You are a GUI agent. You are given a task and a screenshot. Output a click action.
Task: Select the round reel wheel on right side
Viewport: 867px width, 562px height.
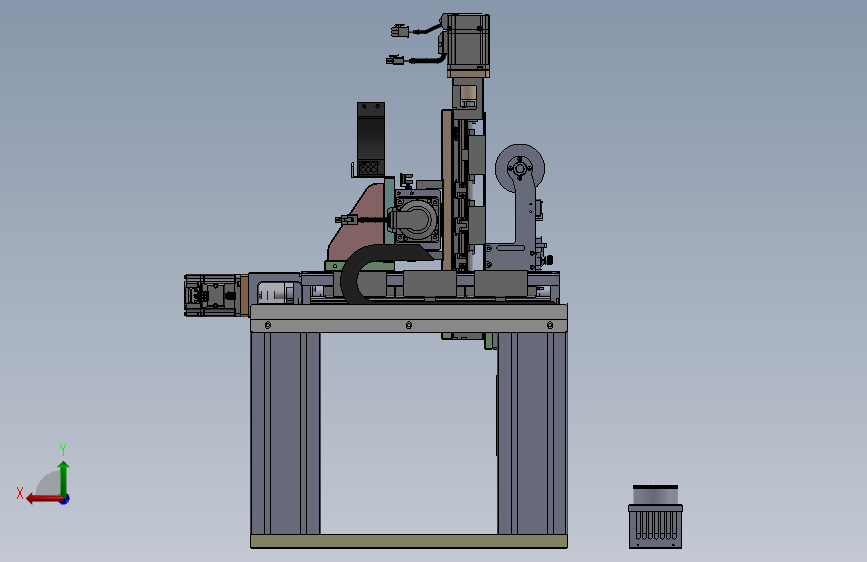pos(520,169)
